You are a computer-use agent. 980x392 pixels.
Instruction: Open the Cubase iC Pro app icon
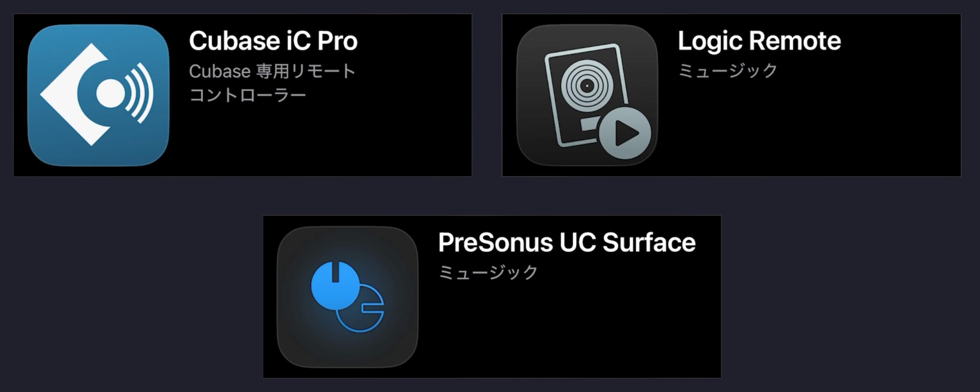point(98,95)
